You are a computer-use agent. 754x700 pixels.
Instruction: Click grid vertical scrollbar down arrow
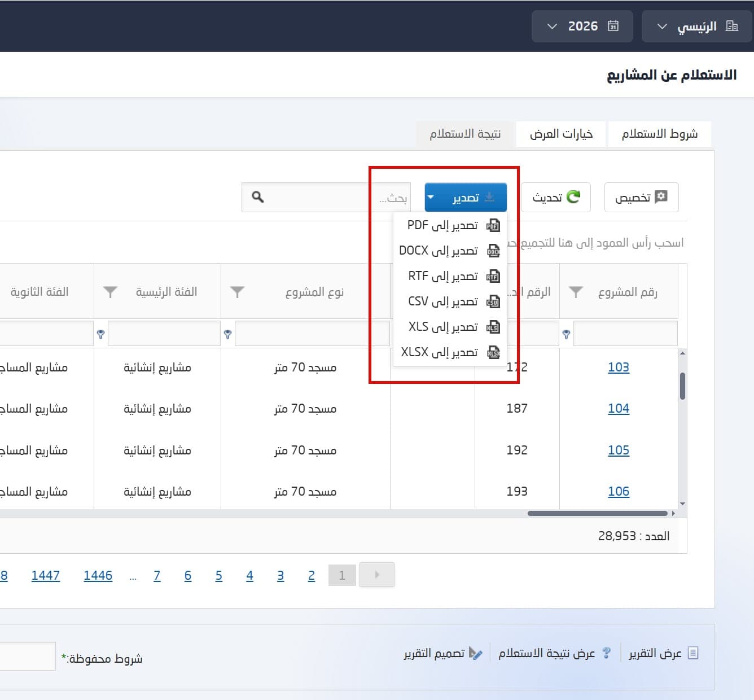[x=682, y=504]
